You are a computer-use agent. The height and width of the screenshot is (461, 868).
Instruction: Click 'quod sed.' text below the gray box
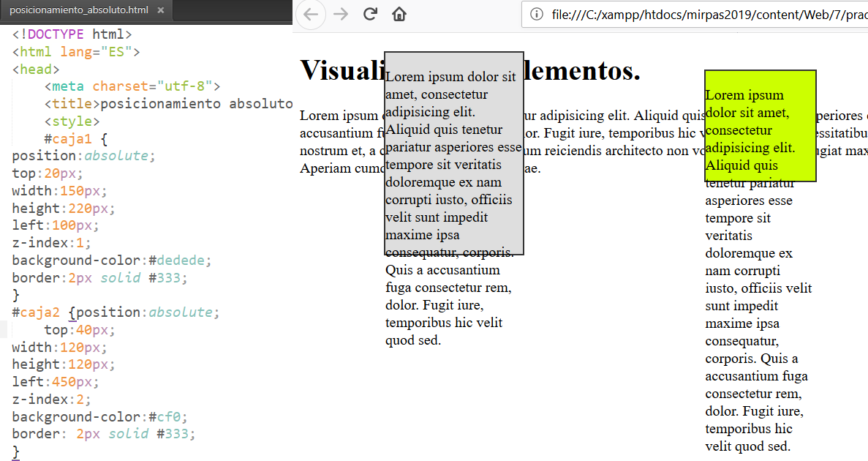click(413, 340)
